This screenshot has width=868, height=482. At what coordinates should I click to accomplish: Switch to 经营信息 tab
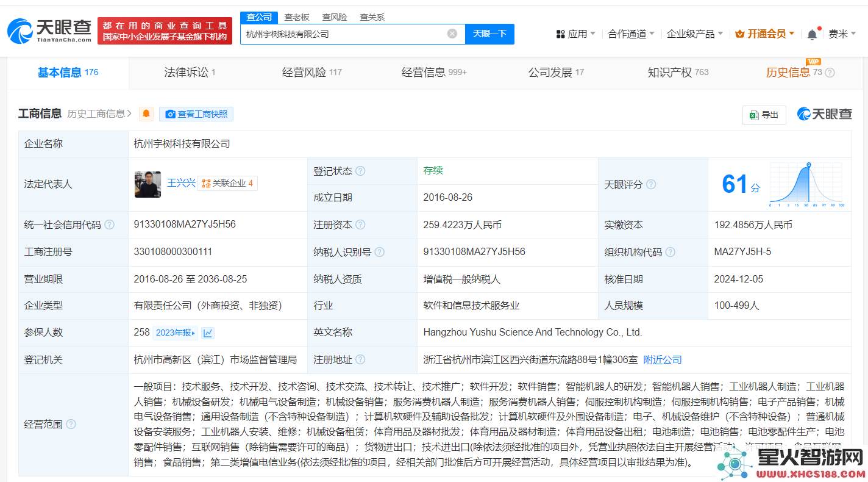(x=434, y=73)
